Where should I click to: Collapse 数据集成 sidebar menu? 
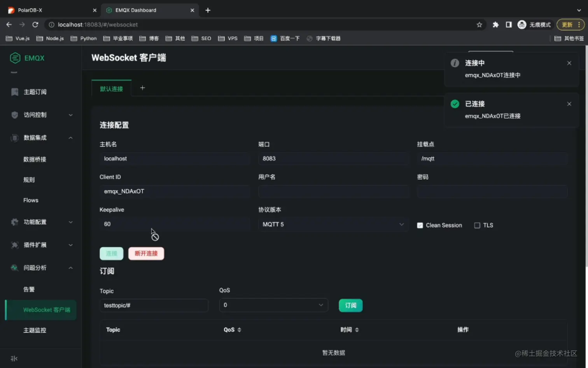click(x=70, y=138)
